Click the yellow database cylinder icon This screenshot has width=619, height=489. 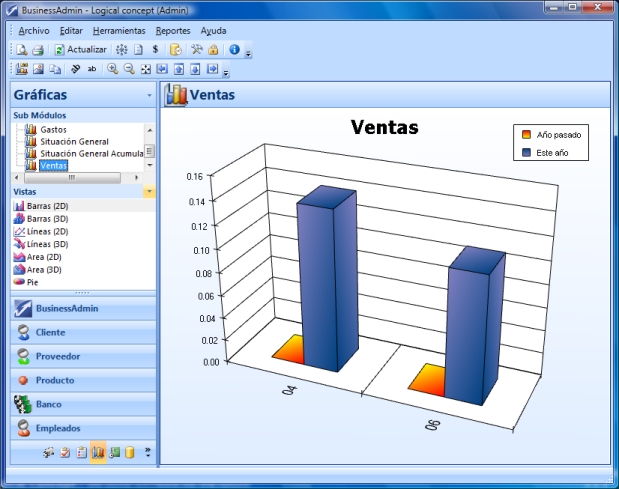tap(130, 453)
